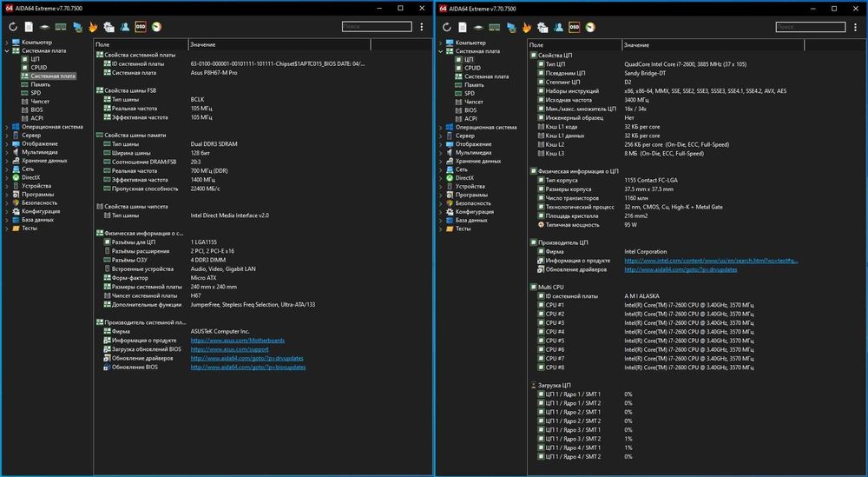The width and height of the screenshot is (868, 477).
Task: Click Refresh icon in right AIDA64 window
Action: pos(447,27)
